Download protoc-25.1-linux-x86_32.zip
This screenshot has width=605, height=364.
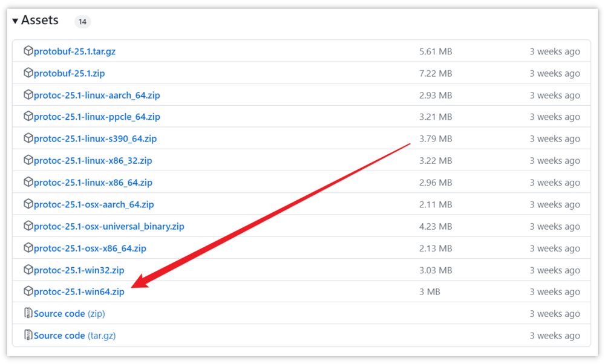click(93, 161)
